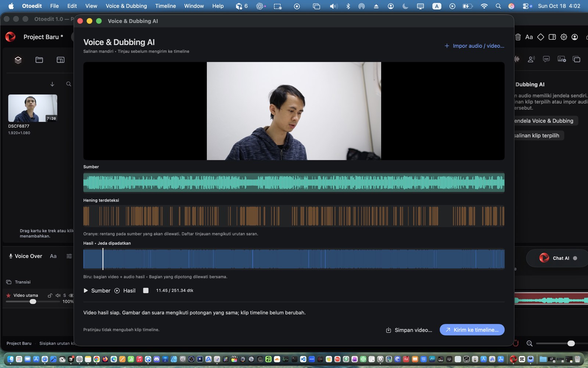Image resolution: width=588 pixels, height=368 pixels.
Task: Click the Impor audio / video link
Action: [474, 46]
